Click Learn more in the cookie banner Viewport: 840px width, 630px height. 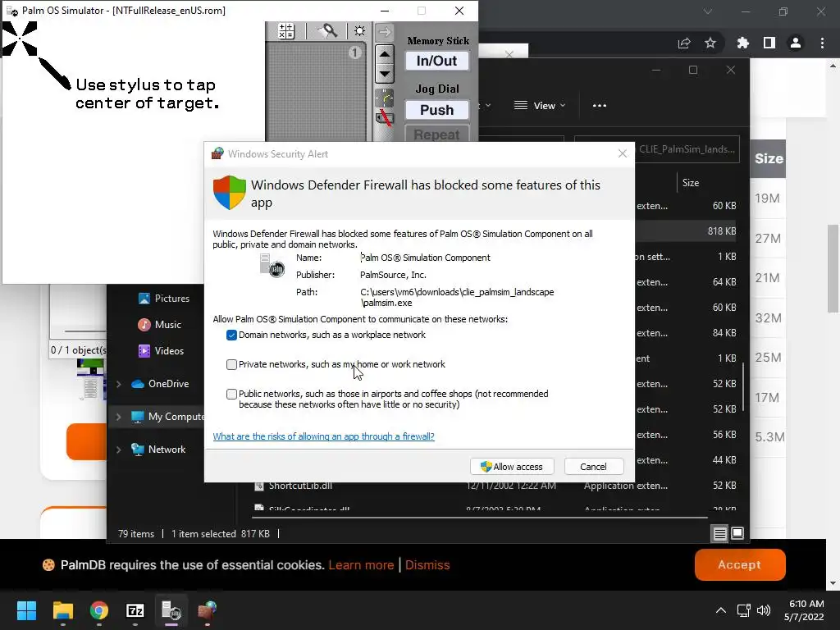pos(361,564)
